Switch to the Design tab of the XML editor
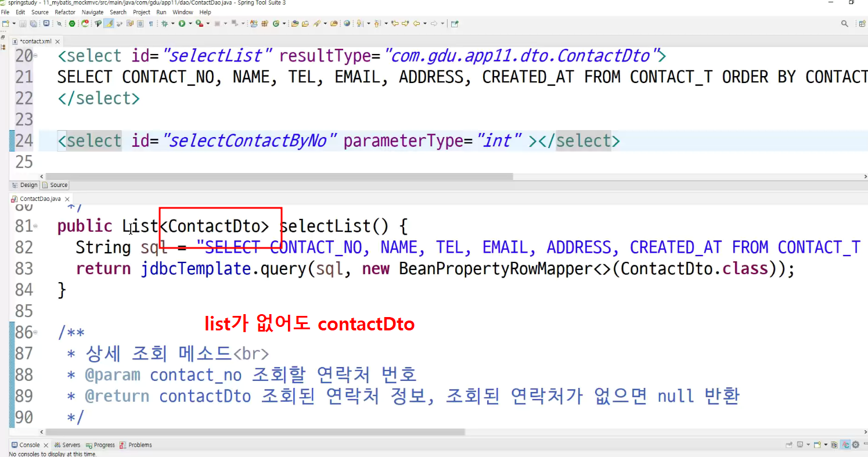 (25, 185)
